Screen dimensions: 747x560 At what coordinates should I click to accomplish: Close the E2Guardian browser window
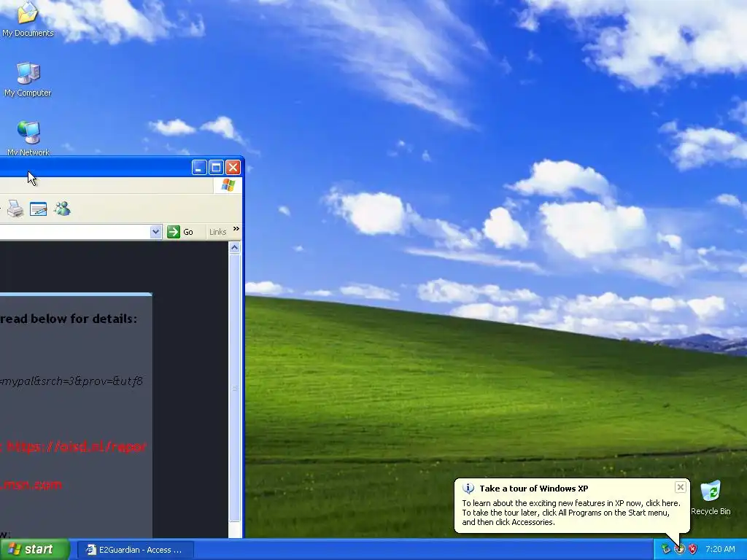pos(233,167)
